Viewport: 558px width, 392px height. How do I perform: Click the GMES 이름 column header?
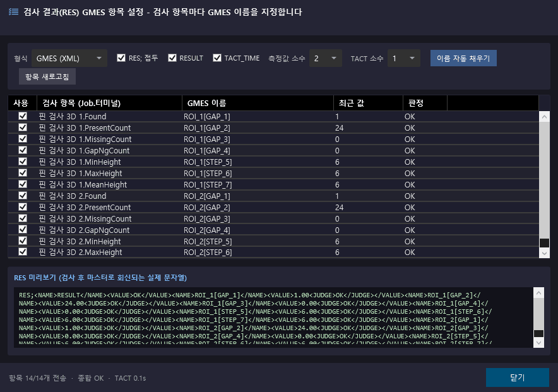point(258,103)
